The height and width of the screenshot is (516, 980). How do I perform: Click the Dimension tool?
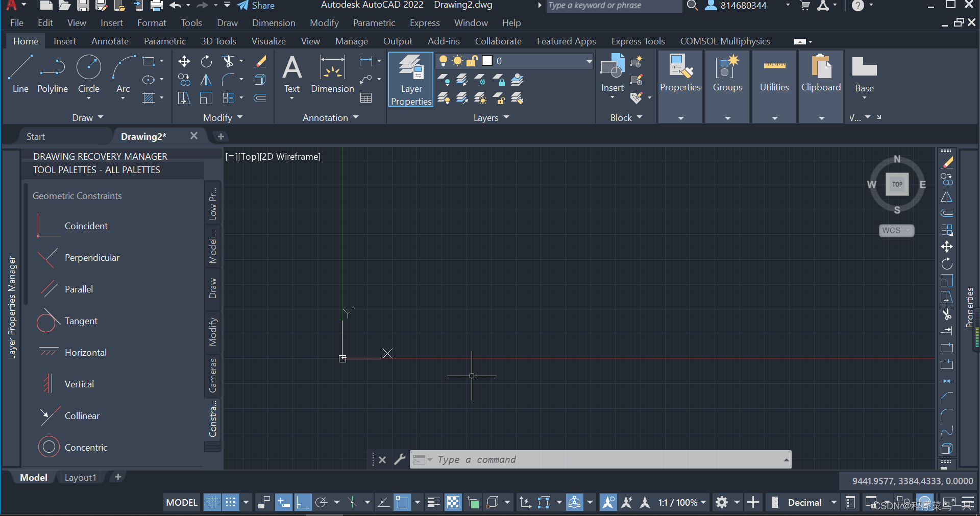[332, 75]
